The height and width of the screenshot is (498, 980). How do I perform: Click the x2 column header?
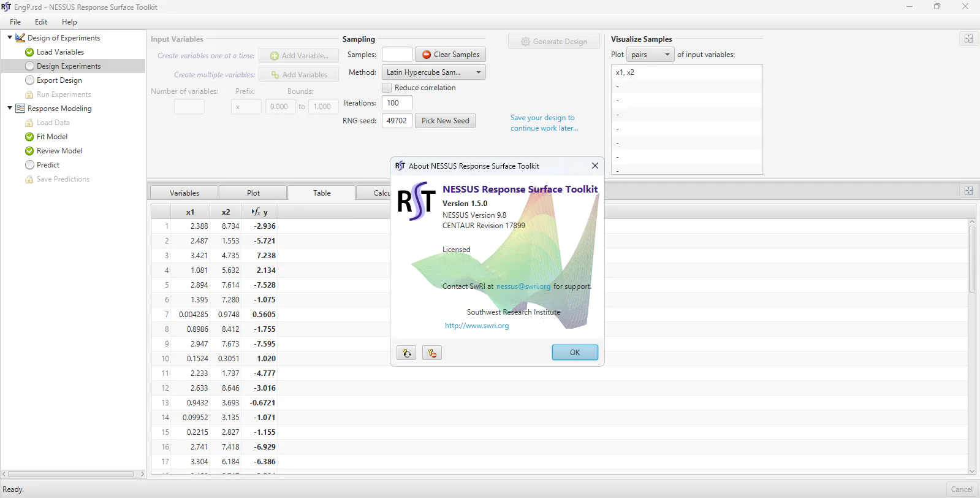click(226, 212)
